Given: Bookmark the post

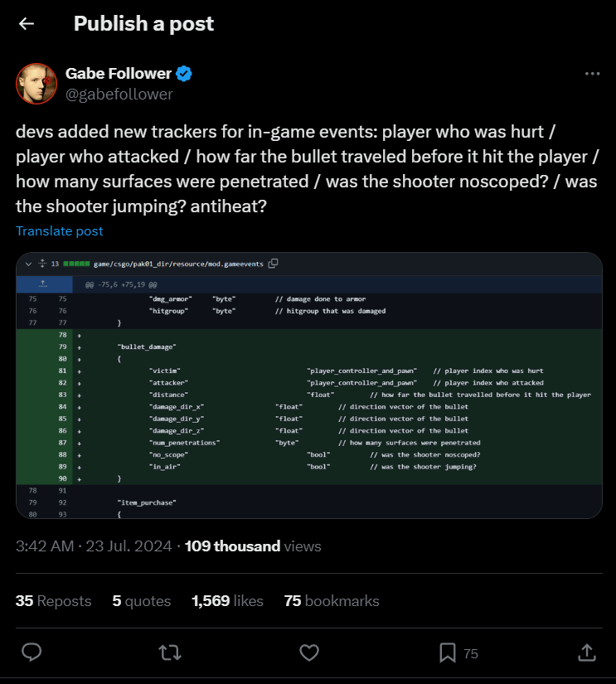Looking at the screenshot, I should 449,653.
